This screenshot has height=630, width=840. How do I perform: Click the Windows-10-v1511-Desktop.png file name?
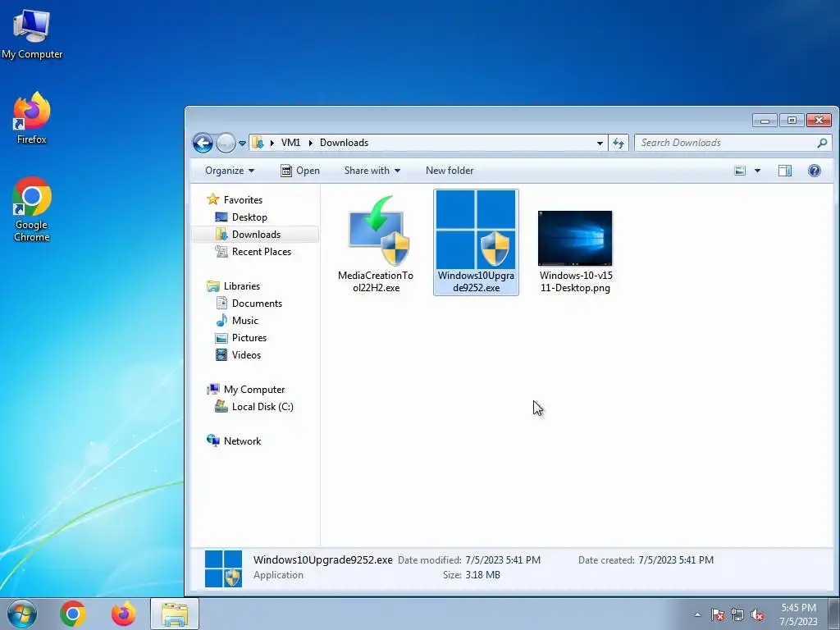point(576,281)
